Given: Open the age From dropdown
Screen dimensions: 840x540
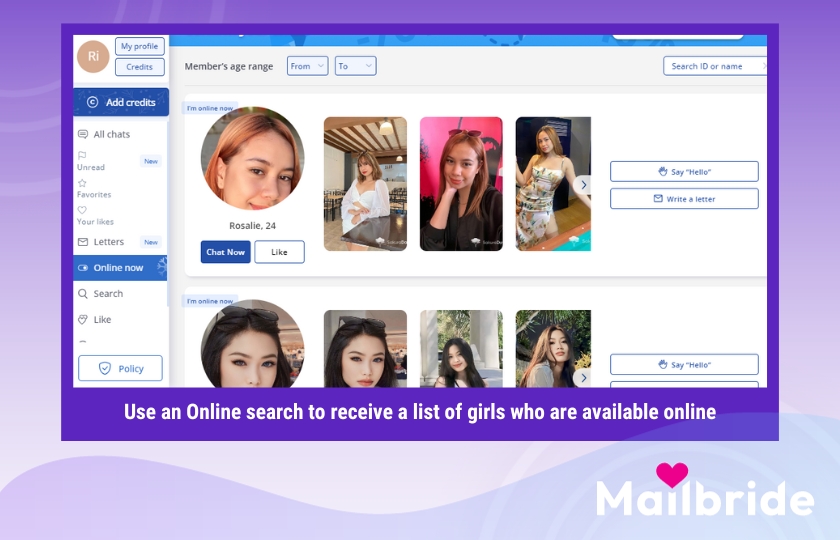Looking at the screenshot, I should [x=308, y=66].
